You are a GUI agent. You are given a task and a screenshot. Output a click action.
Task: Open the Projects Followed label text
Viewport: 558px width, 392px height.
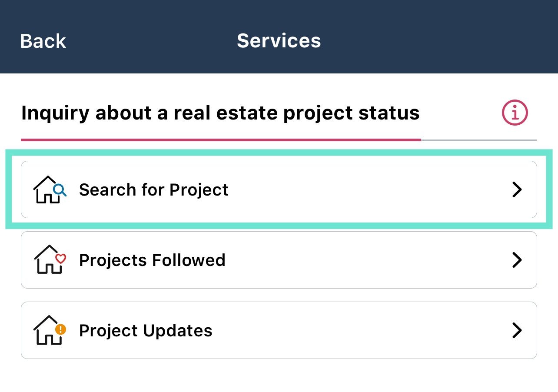[x=152, y=260]
